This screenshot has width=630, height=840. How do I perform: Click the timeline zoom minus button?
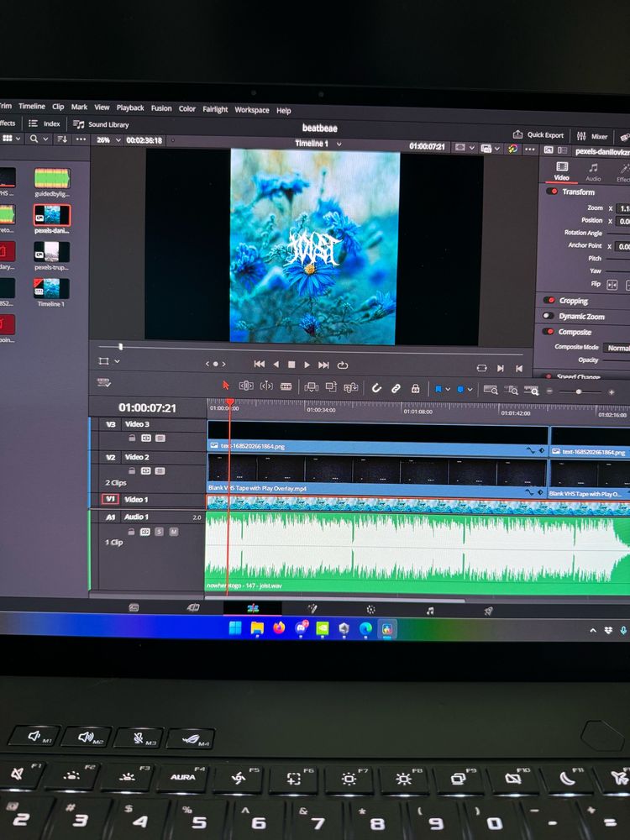[549, 391]
